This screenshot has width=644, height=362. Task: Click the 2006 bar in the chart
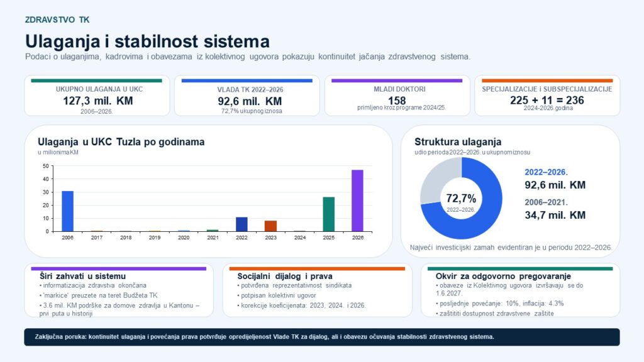pos(68,211)
